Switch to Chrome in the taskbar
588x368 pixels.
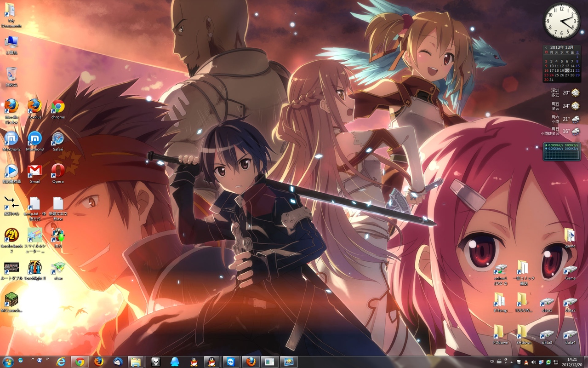[80, 362]
